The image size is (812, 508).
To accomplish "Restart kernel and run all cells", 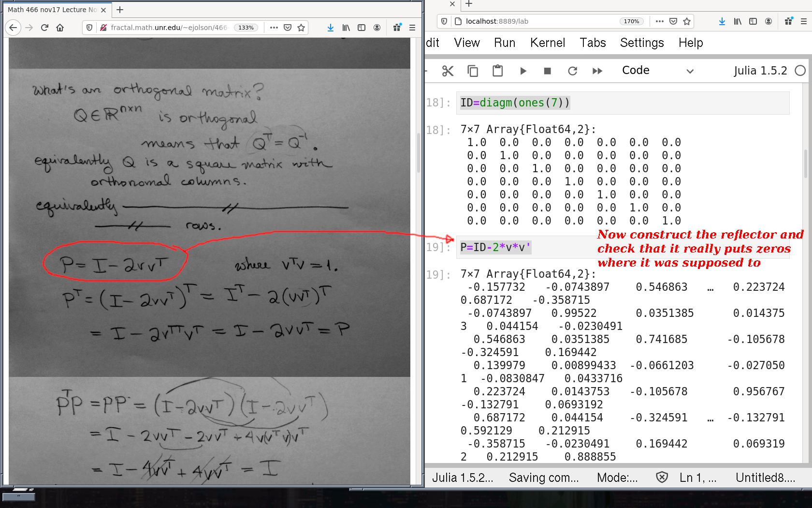I will pyautogui.click(x=597, y=71).
